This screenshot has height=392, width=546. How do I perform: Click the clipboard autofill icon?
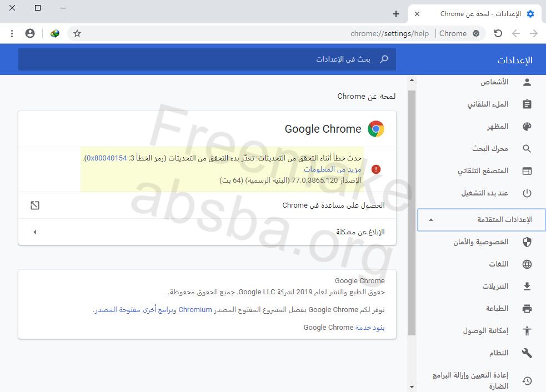pos(527,104)
